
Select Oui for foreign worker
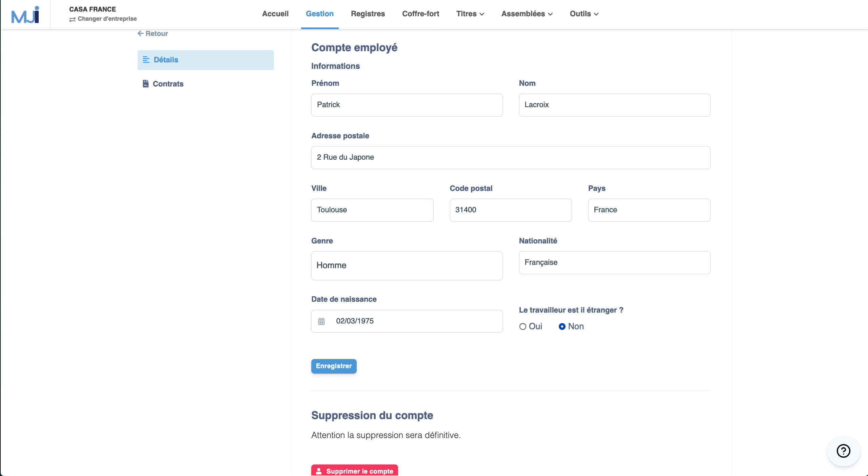(523, 326)
